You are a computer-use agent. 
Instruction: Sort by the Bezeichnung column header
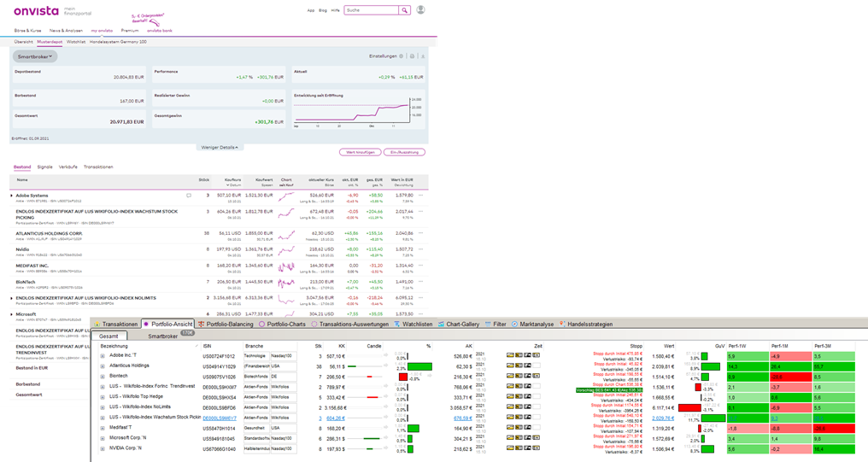[x=148, y=346]
